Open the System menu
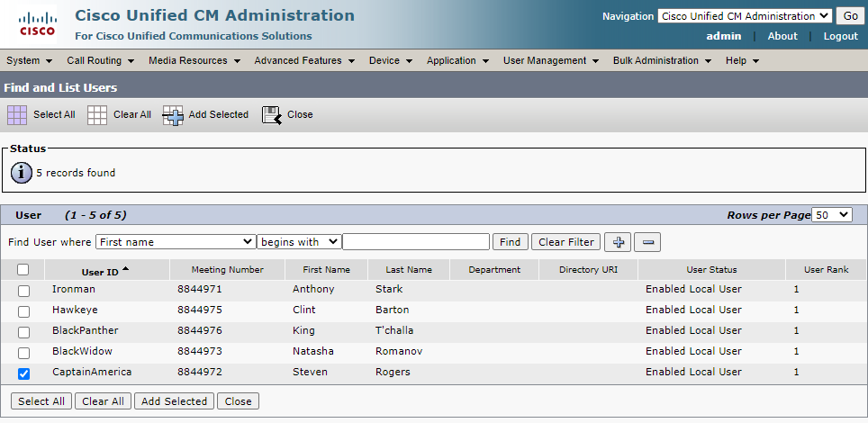This screenshot has height=423, width=868. click(x=30, y=60)
